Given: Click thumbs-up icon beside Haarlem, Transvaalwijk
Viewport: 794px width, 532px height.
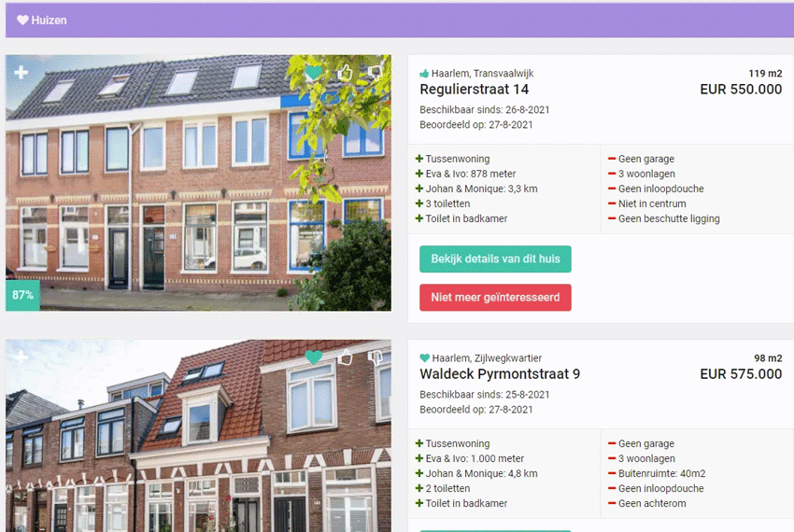Looking at the screenshot, I should click(424, 74).
